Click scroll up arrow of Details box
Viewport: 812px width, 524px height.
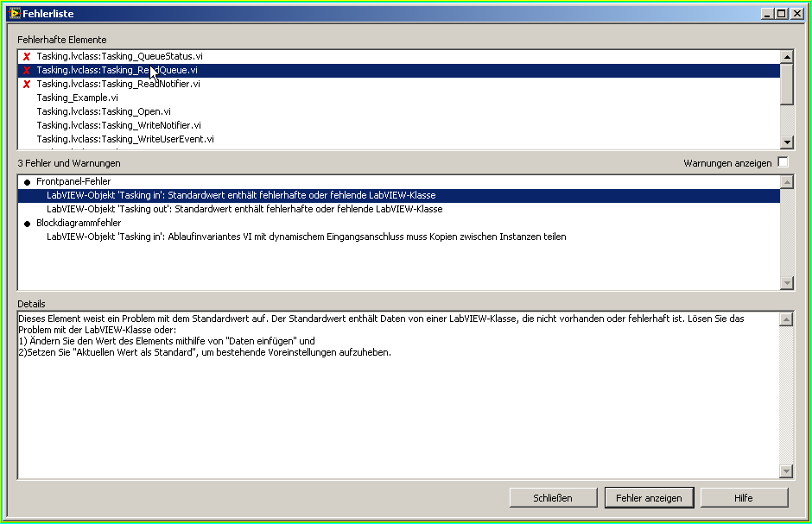(786, 319)
